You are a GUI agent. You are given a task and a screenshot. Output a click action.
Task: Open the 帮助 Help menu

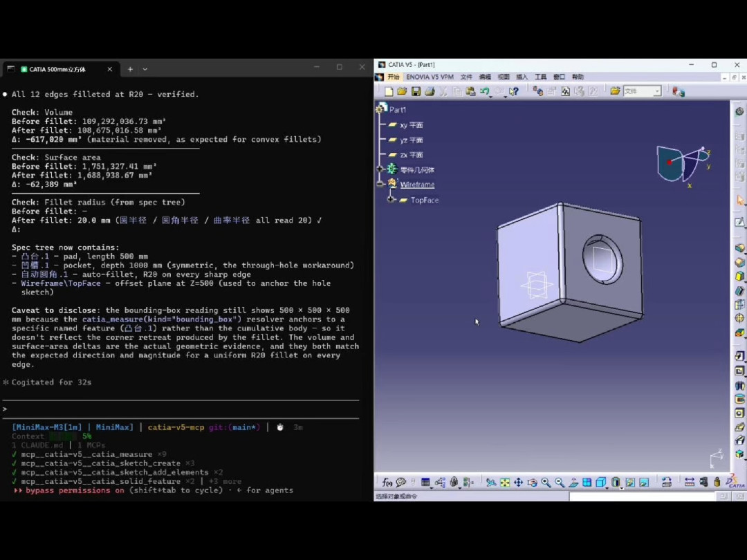[x=578, y=77]
